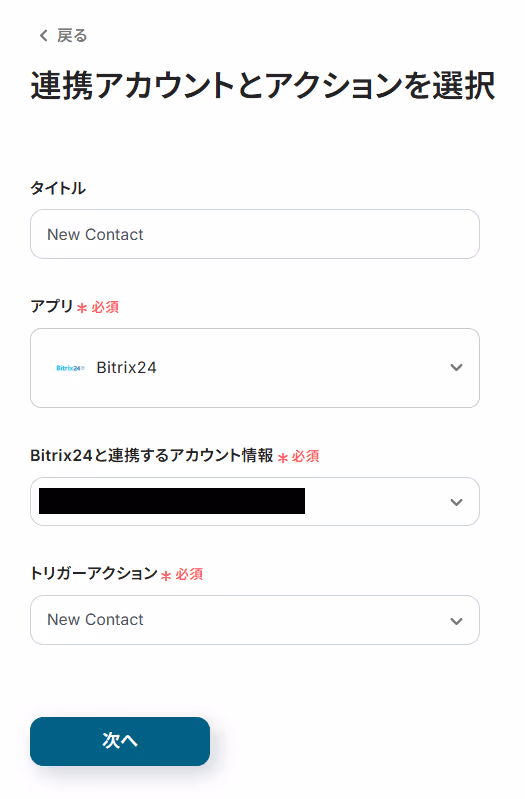Click the タイトル field label
The image size is (525, 799).
coord(58,188)
